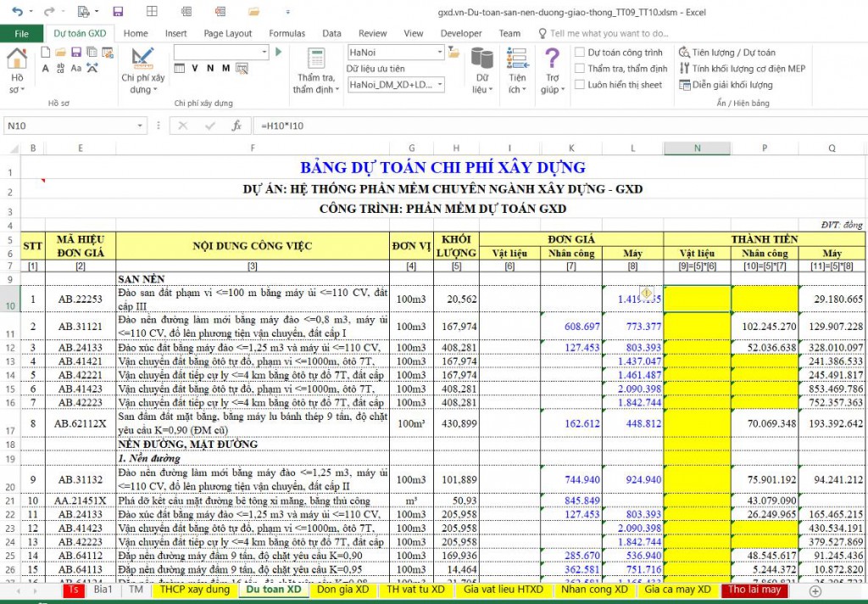Screen dimensions: 868x604
Task: Switch to the Formulas ribbon tab
Action: (x=287, y=33)
